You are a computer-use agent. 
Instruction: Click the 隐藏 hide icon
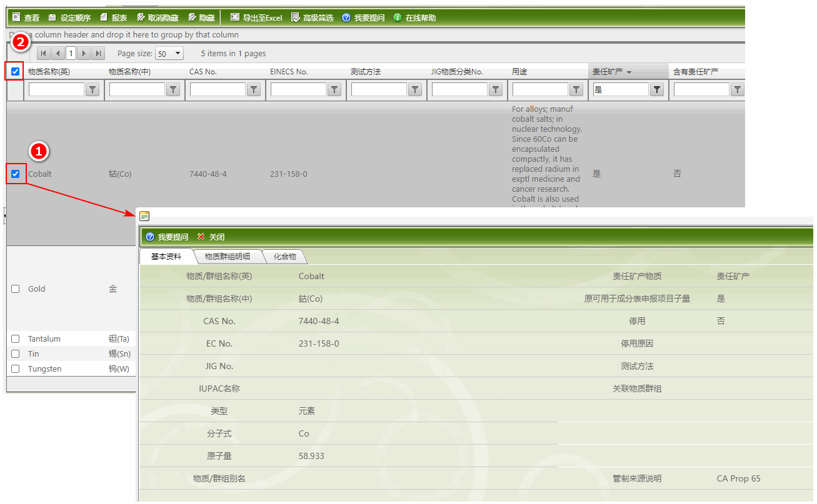[193, 17]
